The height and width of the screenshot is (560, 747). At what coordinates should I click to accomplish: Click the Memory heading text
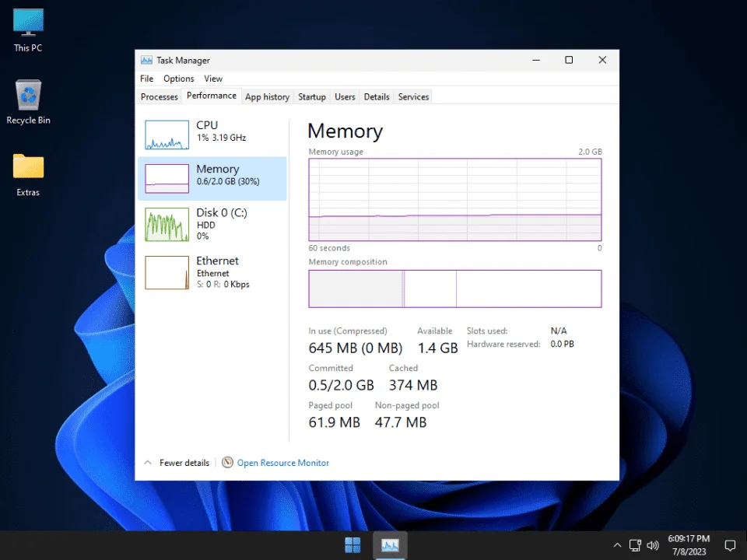click(345, 131)
